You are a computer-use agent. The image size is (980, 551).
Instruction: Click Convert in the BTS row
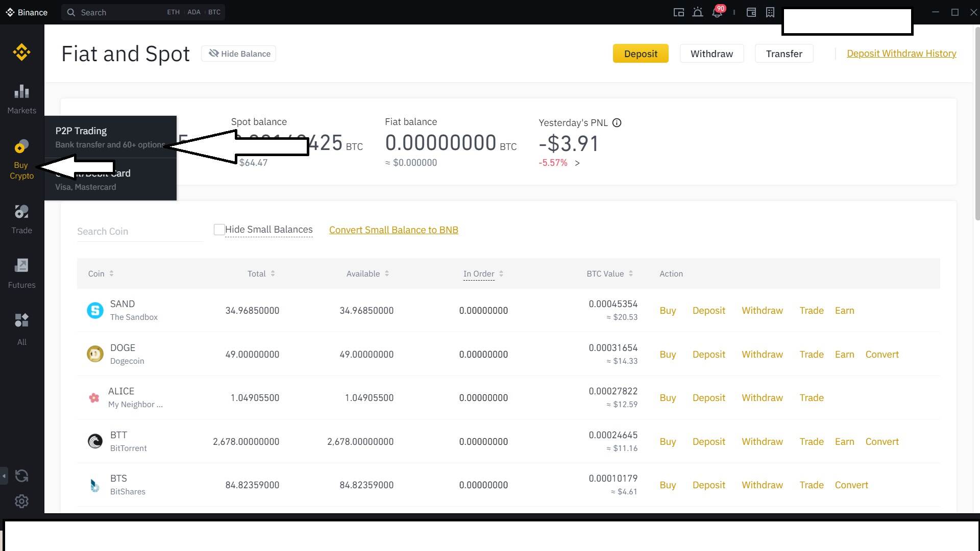tap(851, 485)
